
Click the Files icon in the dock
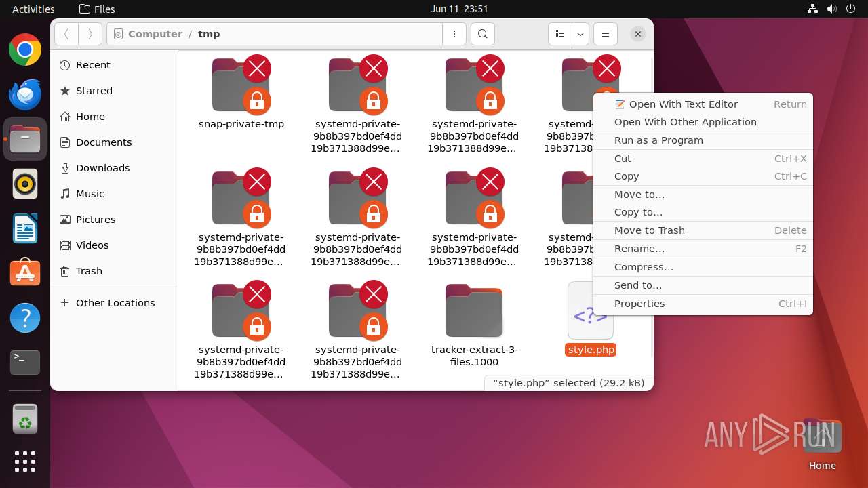pyautogui.click(x=25, y=140)
